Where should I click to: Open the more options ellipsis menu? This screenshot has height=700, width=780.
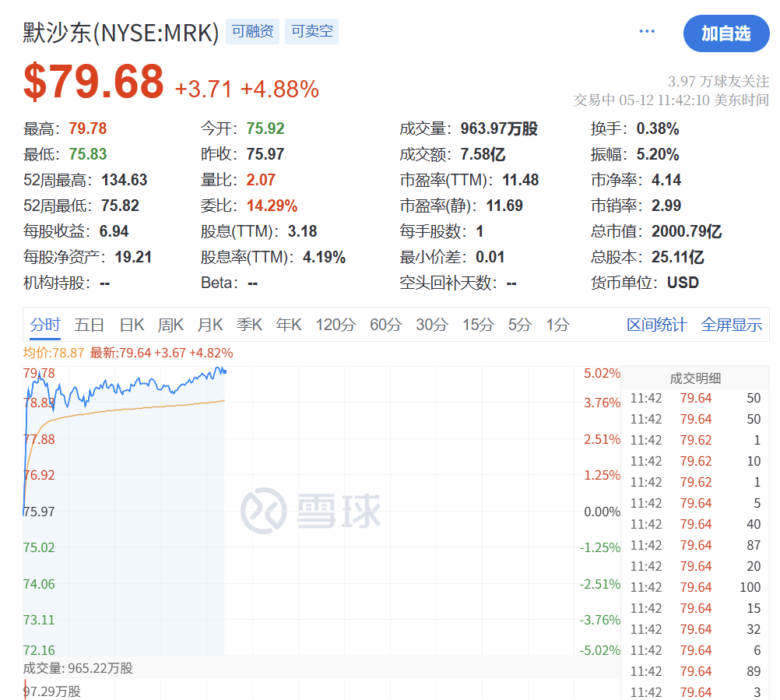[x=646, y=30]
